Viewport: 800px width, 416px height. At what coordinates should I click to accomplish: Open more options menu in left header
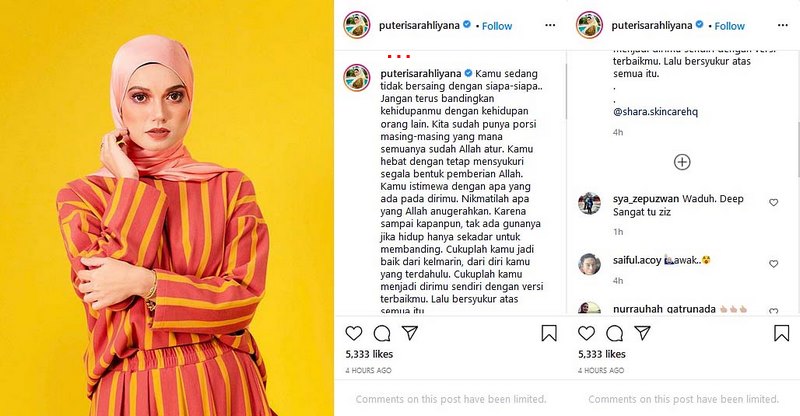click(550, 25)
